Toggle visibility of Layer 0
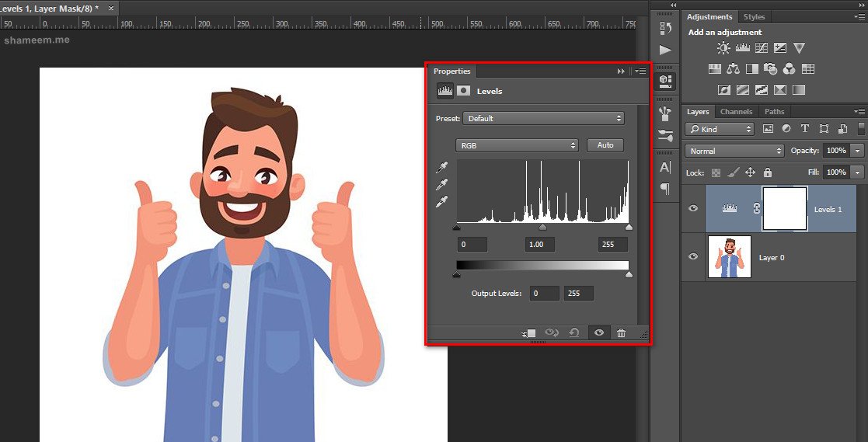Screen dimensions: 868x442 [693, 257]
